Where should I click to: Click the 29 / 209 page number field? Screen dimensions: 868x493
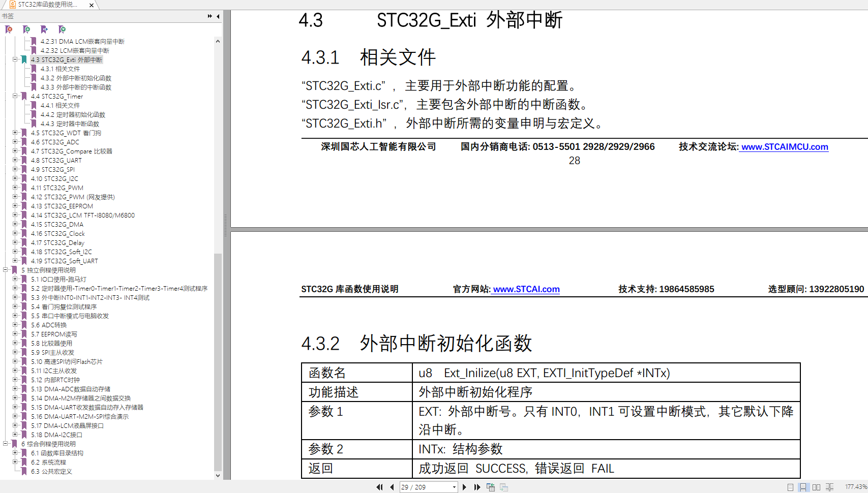coord(425,487)
